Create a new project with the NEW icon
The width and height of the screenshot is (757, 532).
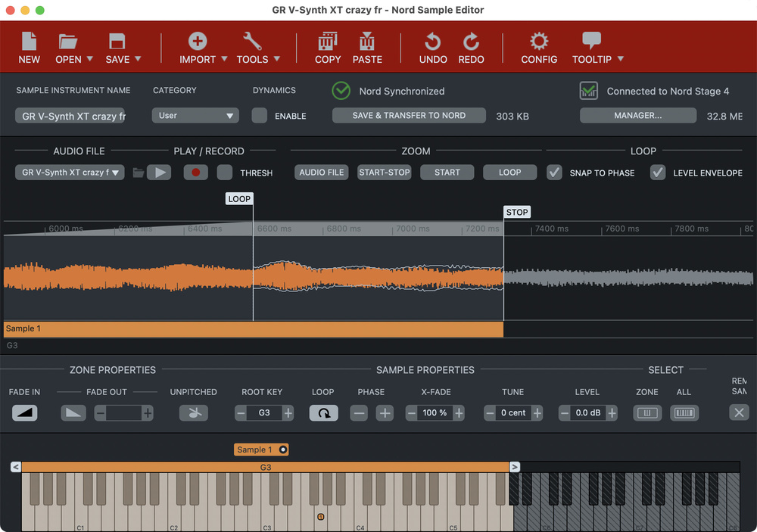(29, 42)
